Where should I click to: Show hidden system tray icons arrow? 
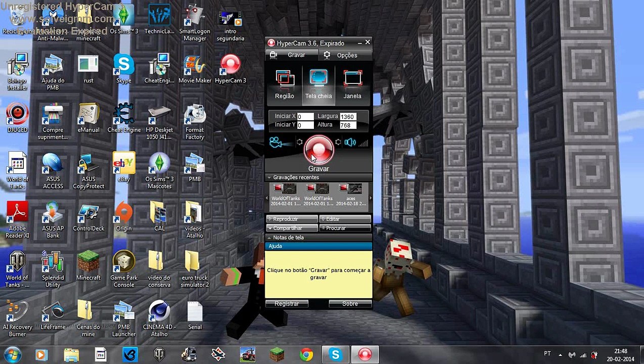click(560, 354)
